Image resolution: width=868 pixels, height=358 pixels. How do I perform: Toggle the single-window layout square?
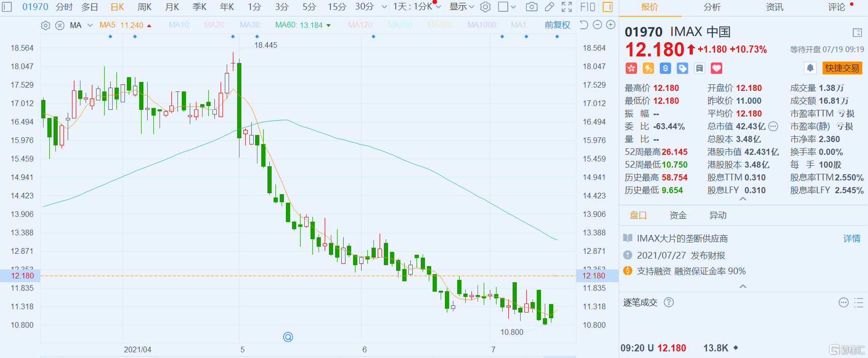503,7
